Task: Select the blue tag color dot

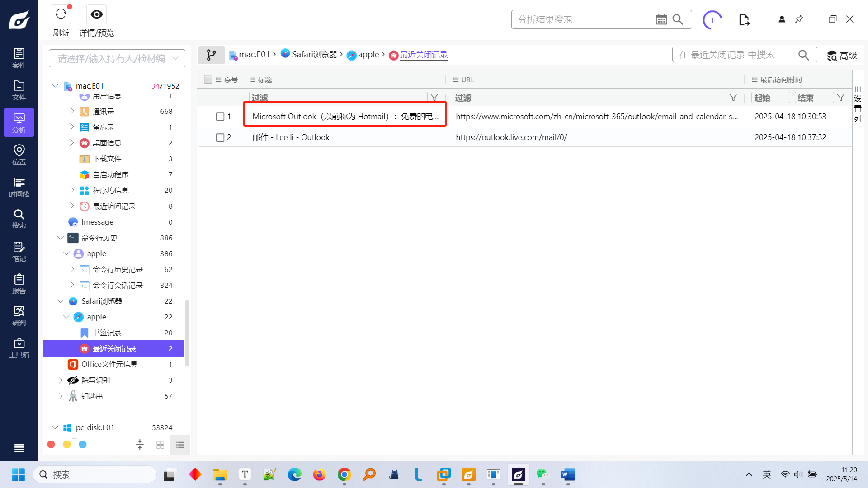Action: click(83, 445)
